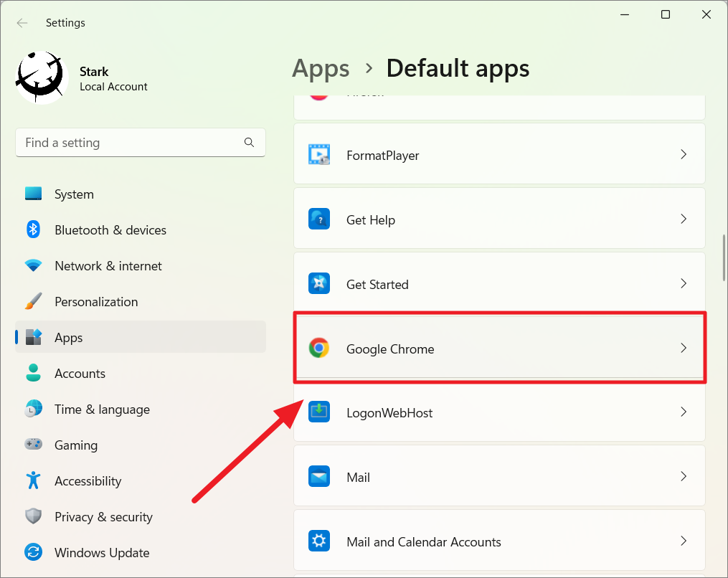Open Network & internet settings
This screenshot has width=728, height=578.
[140, 265]
